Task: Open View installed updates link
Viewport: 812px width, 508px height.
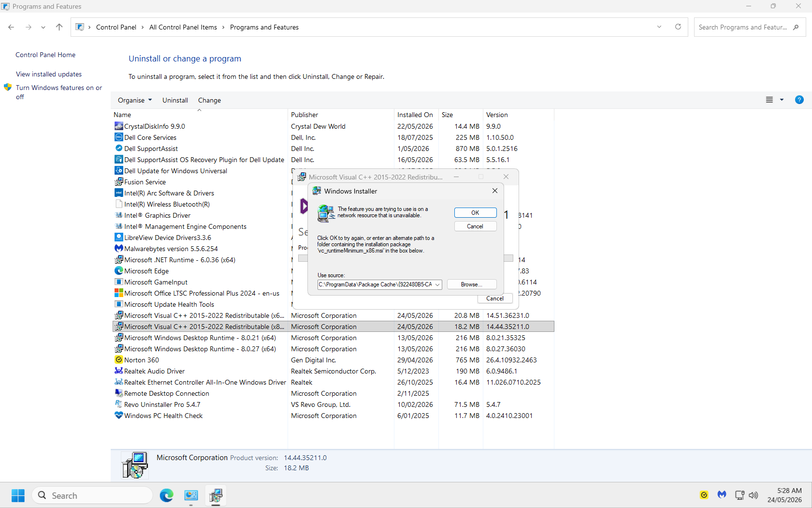Action: point(49,74)
